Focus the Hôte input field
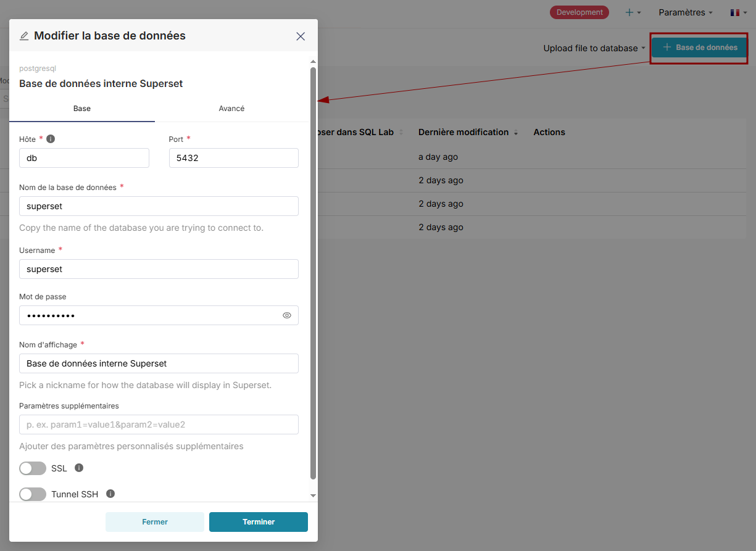The height and width of the screenshot is (551, 756). click(x=84, y=158)
